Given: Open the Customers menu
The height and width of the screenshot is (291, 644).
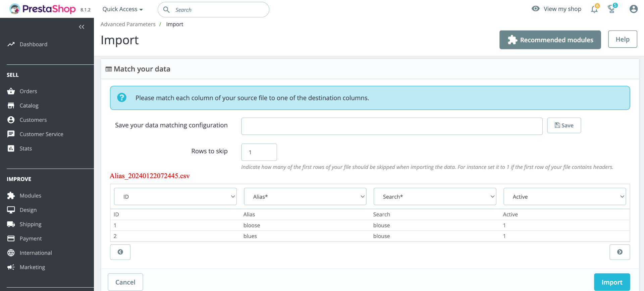Looking at the screenshot, I should pyautogui.click(x=33, y=120).
